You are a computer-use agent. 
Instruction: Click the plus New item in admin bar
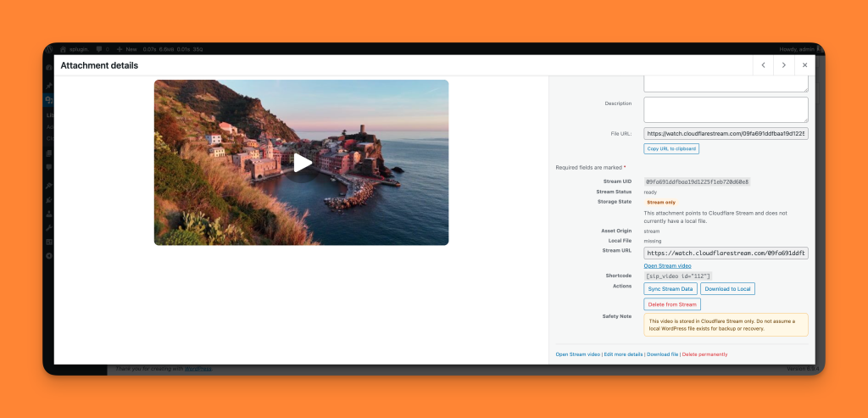(x=126, y=49)
